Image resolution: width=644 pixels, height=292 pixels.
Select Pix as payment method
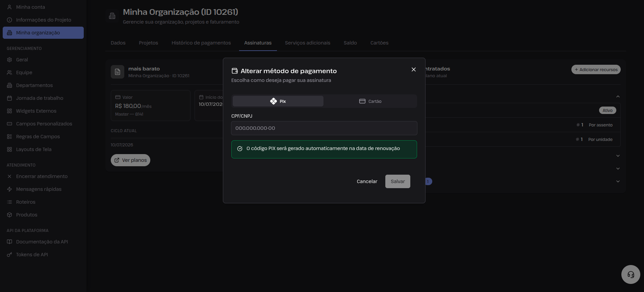point(278,101)
